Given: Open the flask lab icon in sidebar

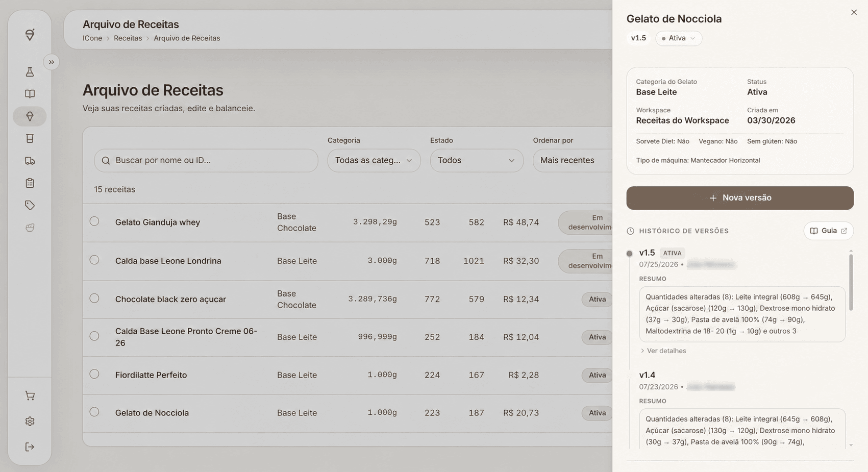Looking at the screenshot, I should (30, 72).
